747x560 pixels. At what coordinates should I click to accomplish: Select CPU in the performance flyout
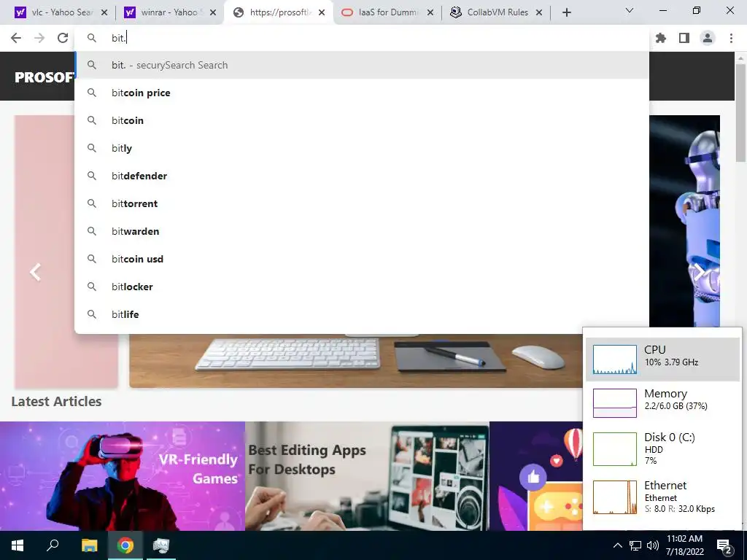pyautogui.click(x=662, y=359)
